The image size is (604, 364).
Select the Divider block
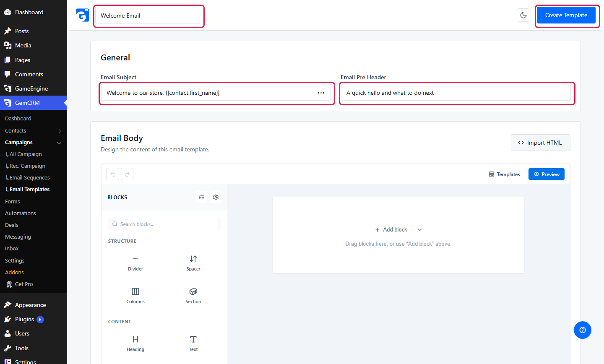135,263
